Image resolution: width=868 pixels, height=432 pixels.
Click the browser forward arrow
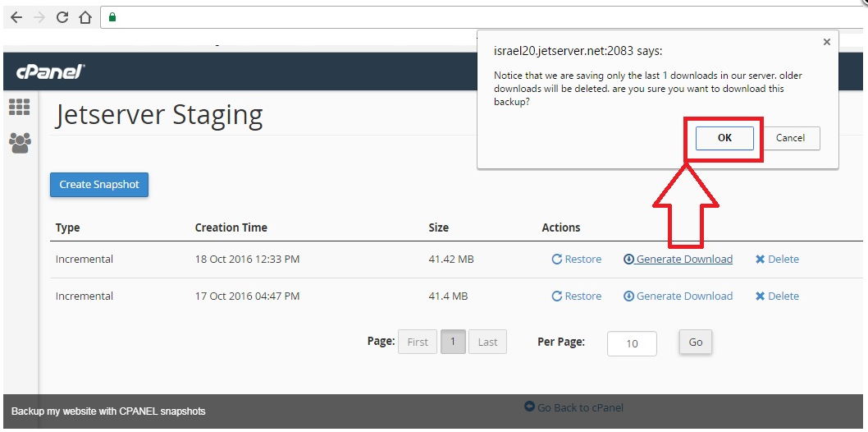pos(39,18)
